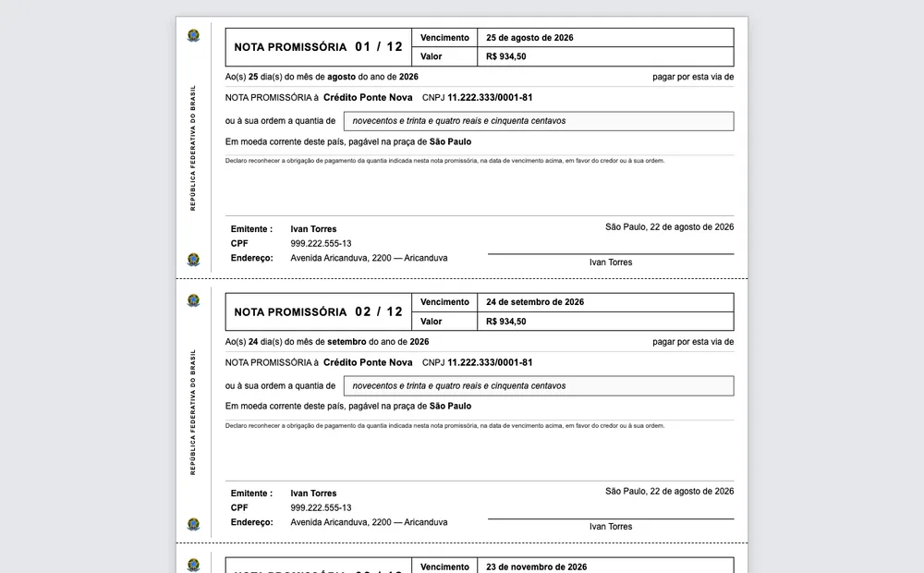Click "R$ 934,50" value in note 02 / 12
The height and width of the screenshot is (573, 924).
506,322
